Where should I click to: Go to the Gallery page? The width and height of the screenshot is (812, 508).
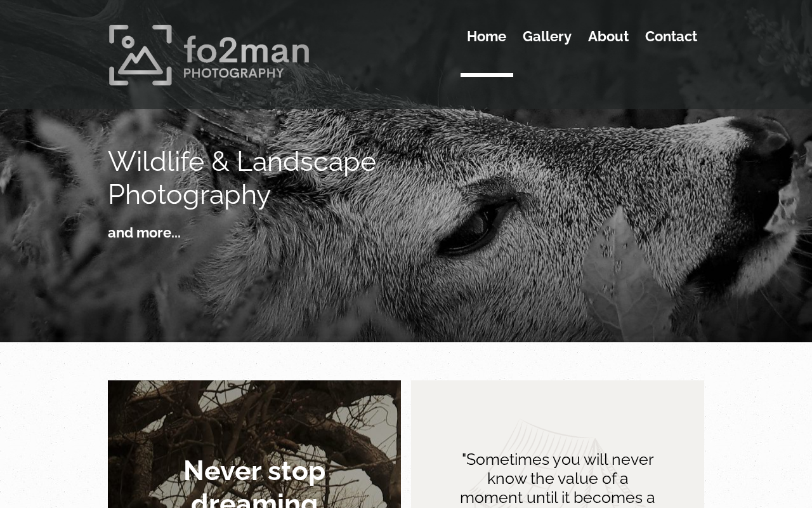coord(547,36)
